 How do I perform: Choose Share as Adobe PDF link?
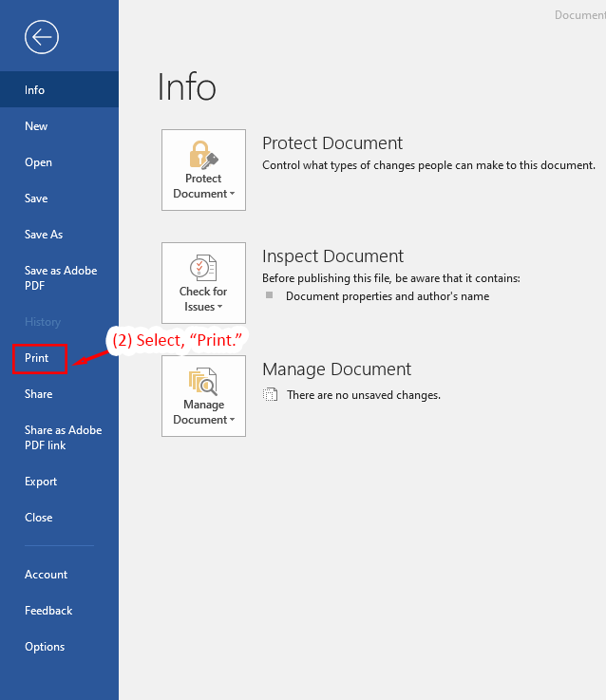pos(60,438)
